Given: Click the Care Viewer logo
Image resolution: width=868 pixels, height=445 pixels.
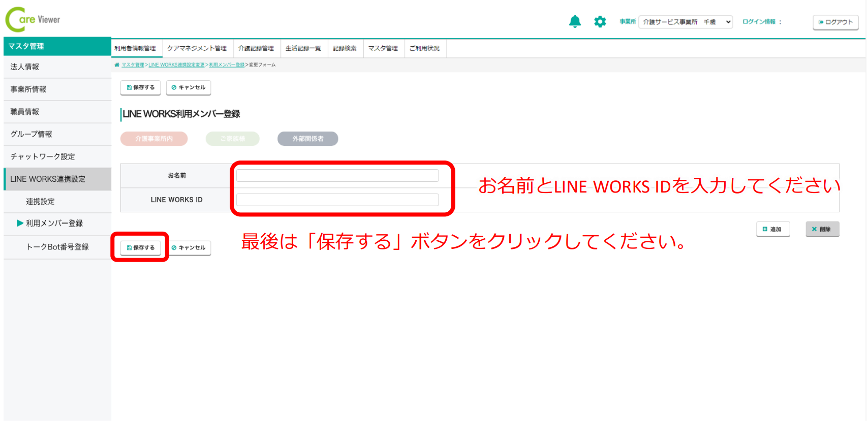Looking at the screenshot, I should point(33,19).
